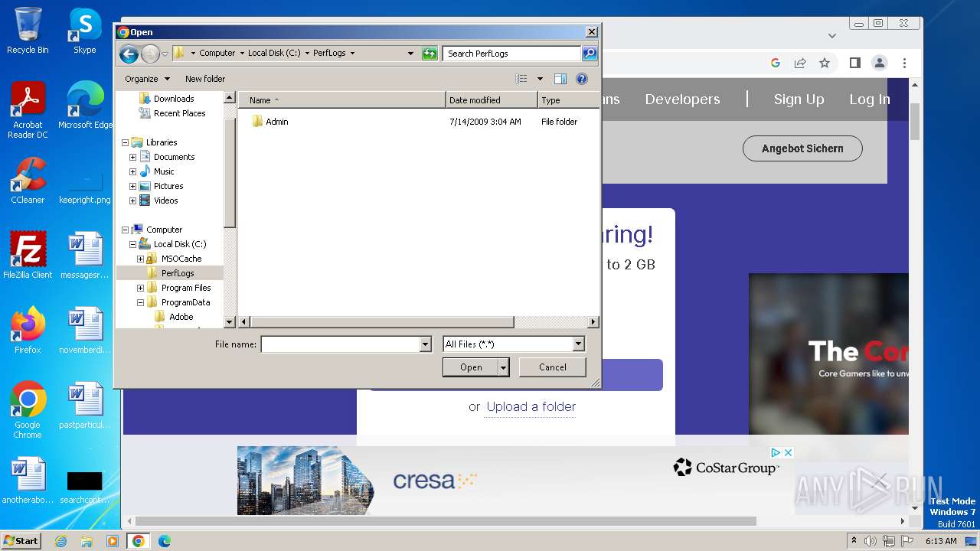Open Acrobat Reader DC desktop icon
980x551 pixels.
(28, 111)
